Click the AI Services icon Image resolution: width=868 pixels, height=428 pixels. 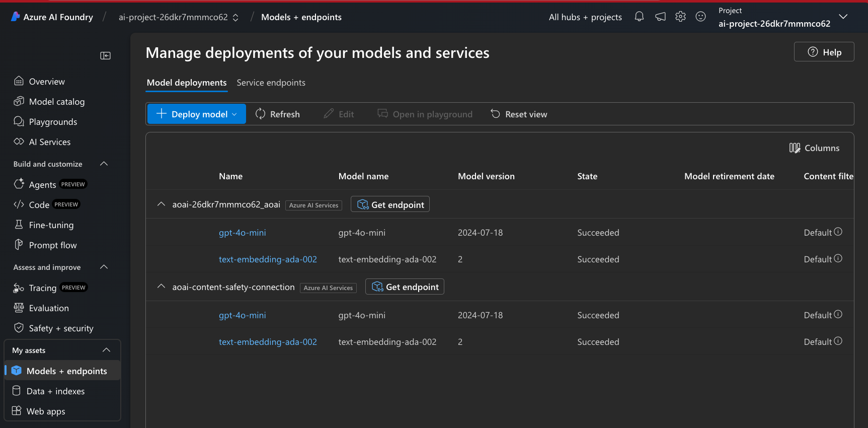coord(19,141)
